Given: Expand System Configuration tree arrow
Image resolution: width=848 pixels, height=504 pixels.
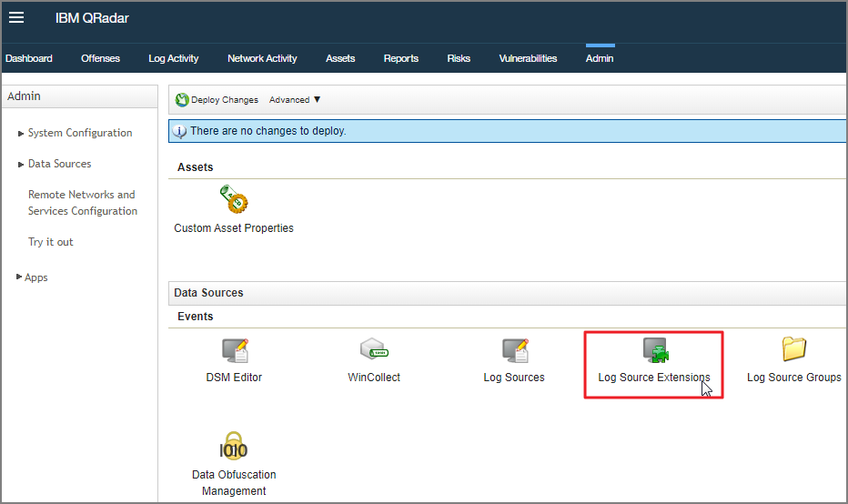Looking at the screenshot, I should [x=21, y=133].
